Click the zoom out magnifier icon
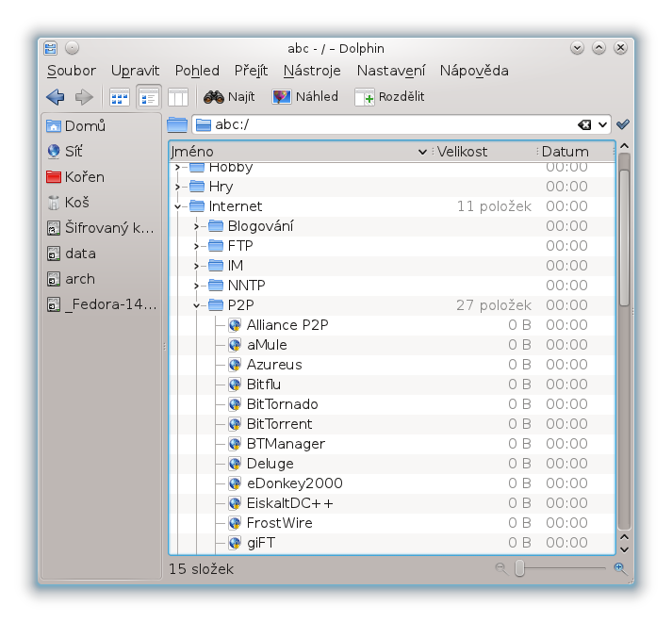Viewport: 672px width, 622px height. pos(501,569)
